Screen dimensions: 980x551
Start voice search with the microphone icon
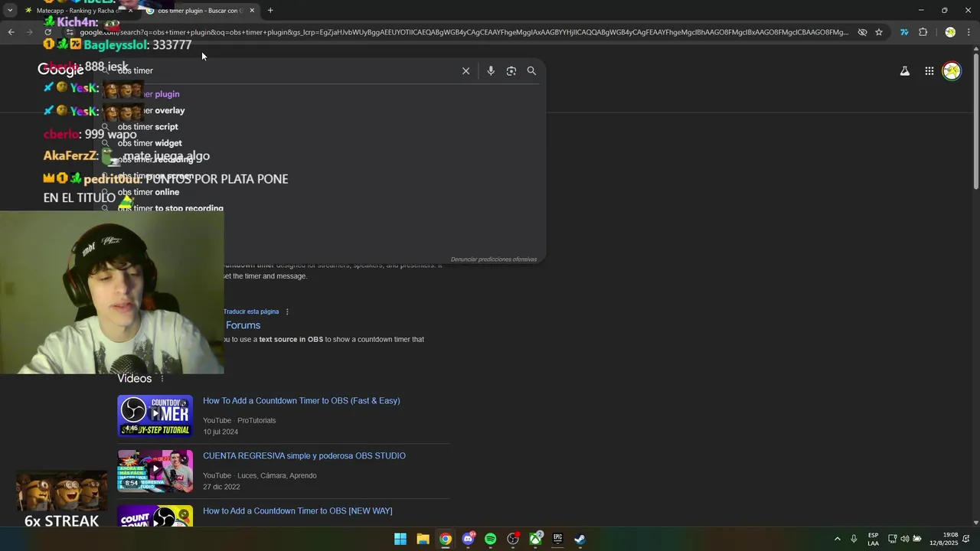[491, 70]
